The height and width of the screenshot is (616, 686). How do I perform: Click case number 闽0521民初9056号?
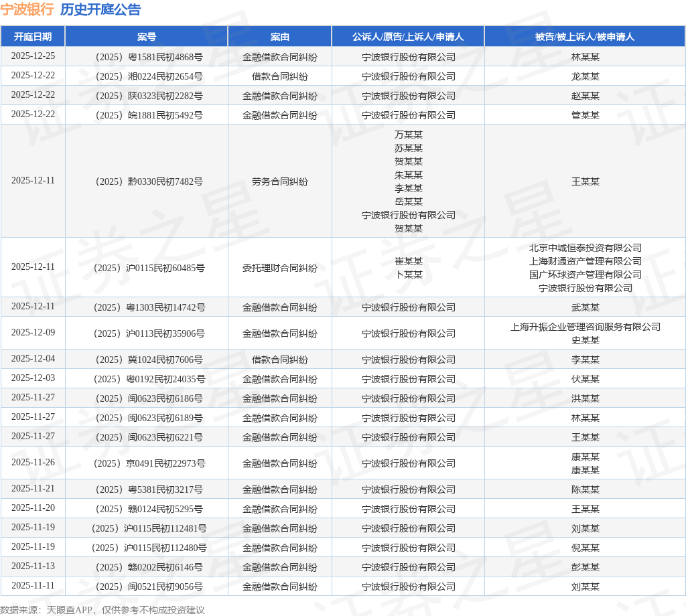click(x=149, y=587)
